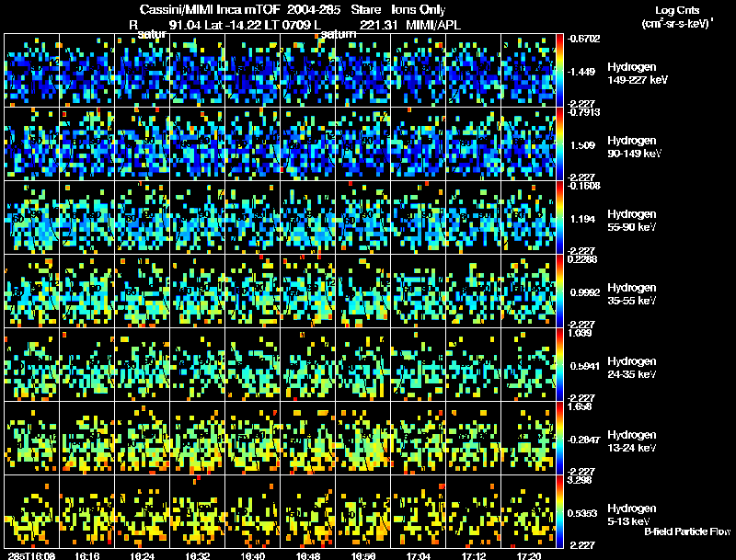Click the '2004-285' date text

[x=314, y=10]
